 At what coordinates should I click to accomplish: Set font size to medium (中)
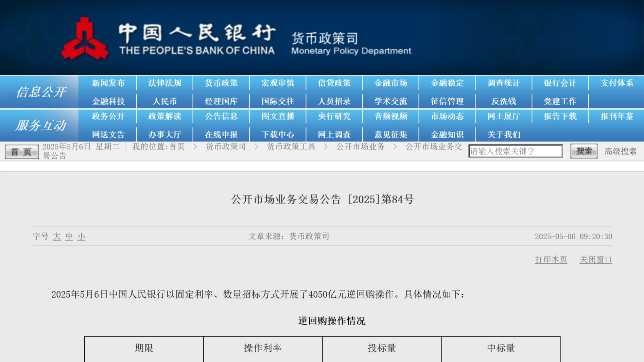(x=69, y=237)
